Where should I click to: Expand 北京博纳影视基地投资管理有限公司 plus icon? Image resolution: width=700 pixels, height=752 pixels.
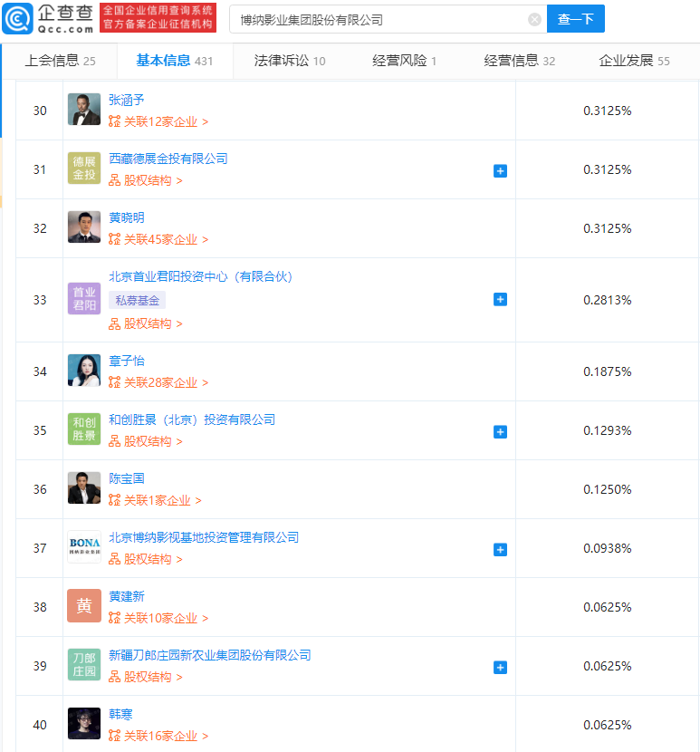(500, 550)
